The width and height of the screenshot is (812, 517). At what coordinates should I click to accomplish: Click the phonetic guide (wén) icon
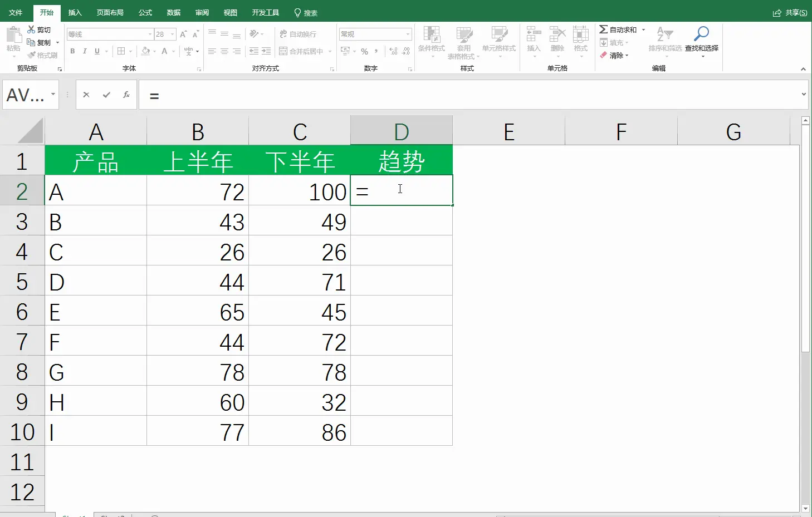click(188, 51)
